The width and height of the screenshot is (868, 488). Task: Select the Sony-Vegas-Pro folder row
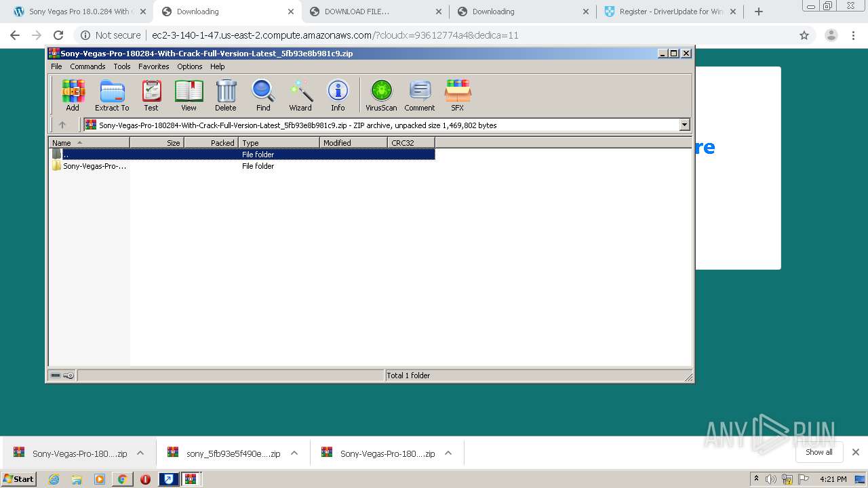(x=242, y=165)
